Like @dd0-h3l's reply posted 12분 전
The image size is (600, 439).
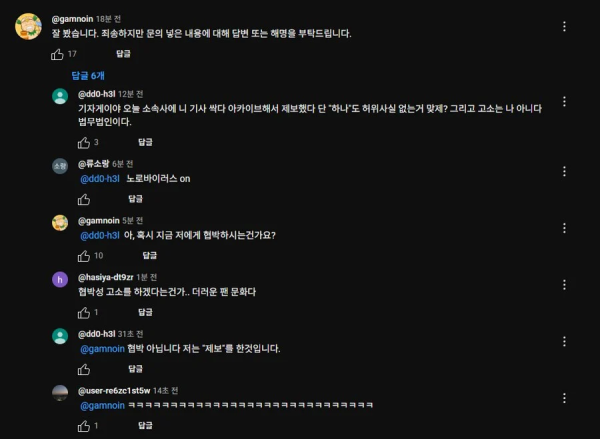(x=84, y=143)
